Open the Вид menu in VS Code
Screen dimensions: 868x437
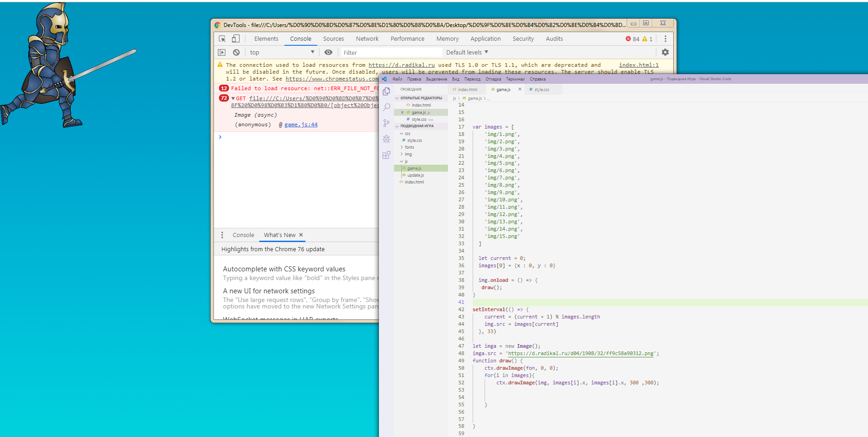pos(456,79)
